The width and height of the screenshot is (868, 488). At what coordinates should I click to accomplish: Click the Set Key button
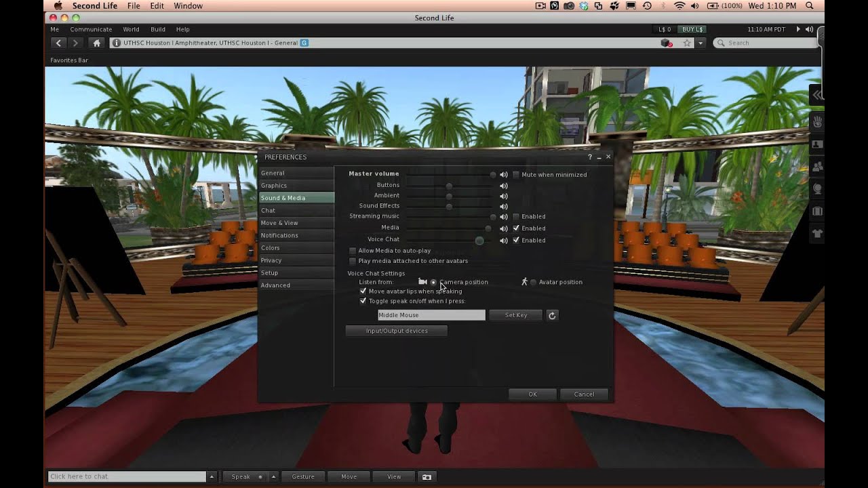(516, 315)
